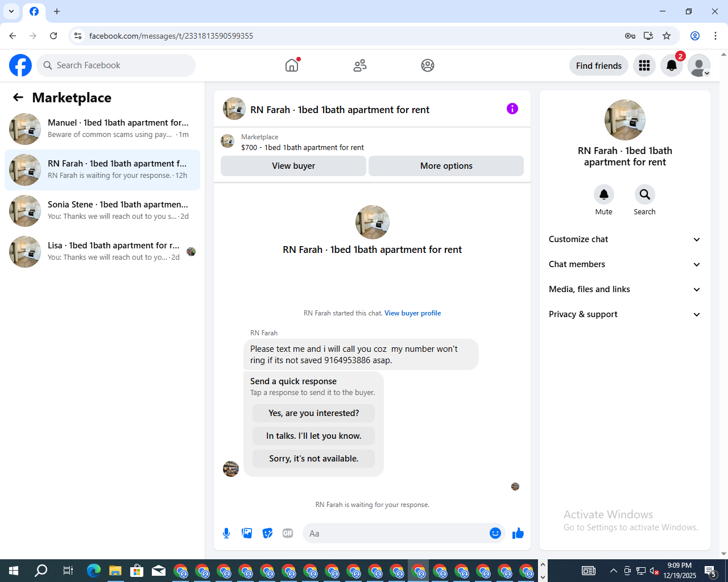Click the Facebook browser tab
The height and width of the screenshot is (582, 728).
(x=34, y=11)
